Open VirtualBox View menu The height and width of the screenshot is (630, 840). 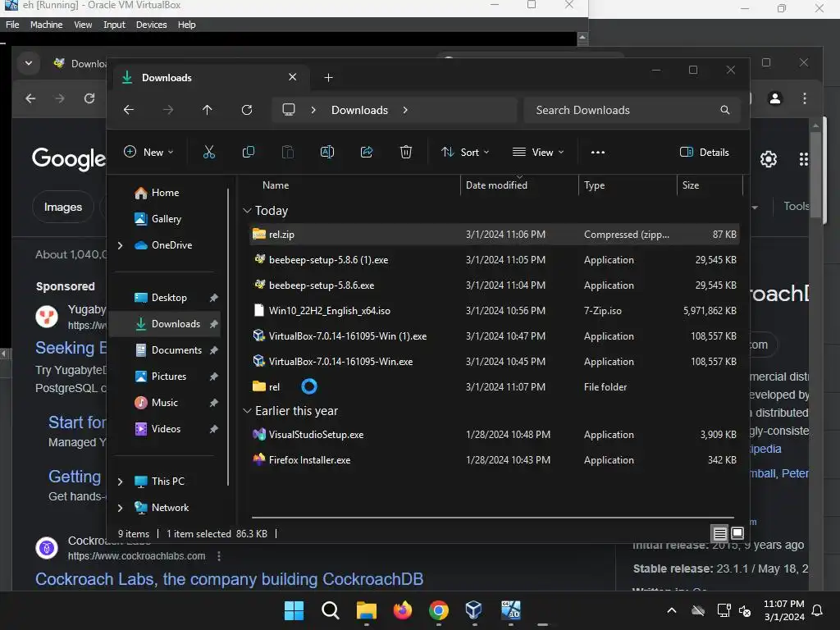[x=83, y=25]
